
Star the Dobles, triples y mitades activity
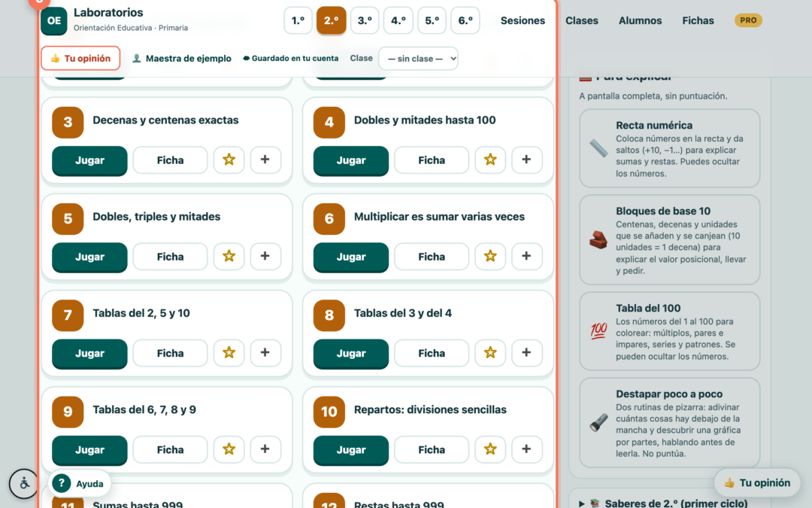point(229,256)
